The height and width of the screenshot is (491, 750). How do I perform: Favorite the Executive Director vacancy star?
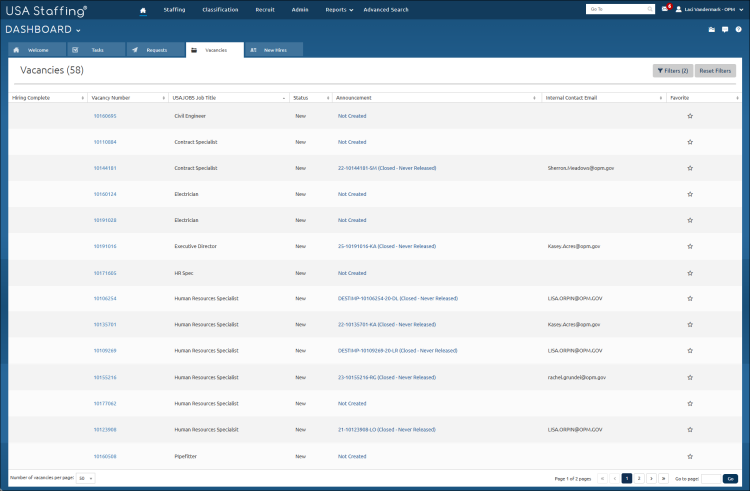[690, 247]
